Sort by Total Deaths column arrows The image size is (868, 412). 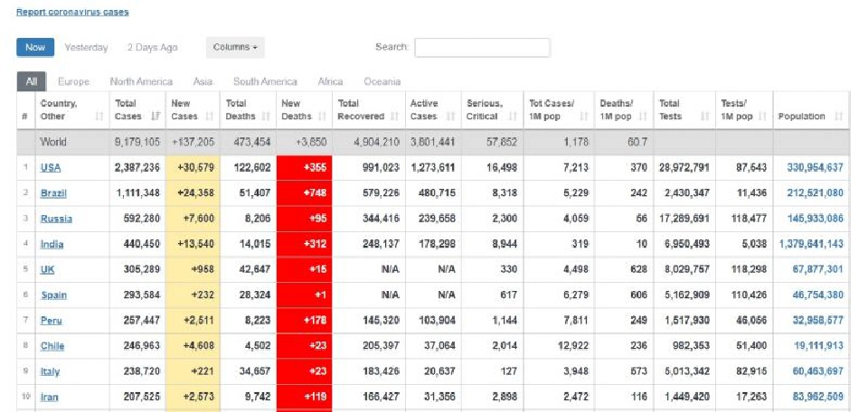point(265,117)
